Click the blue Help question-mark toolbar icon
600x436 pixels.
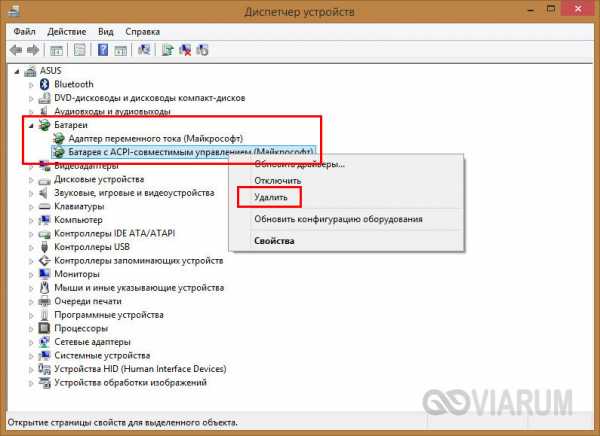click(103, 49)
